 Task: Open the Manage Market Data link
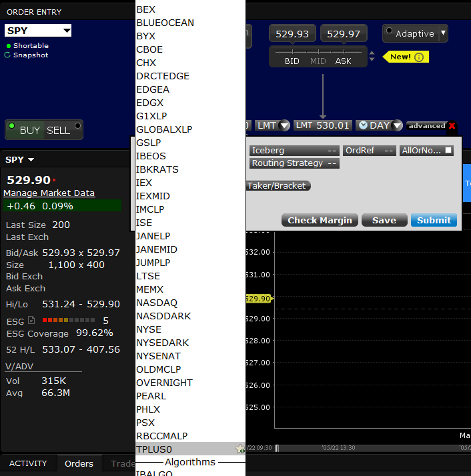point(49,193)
